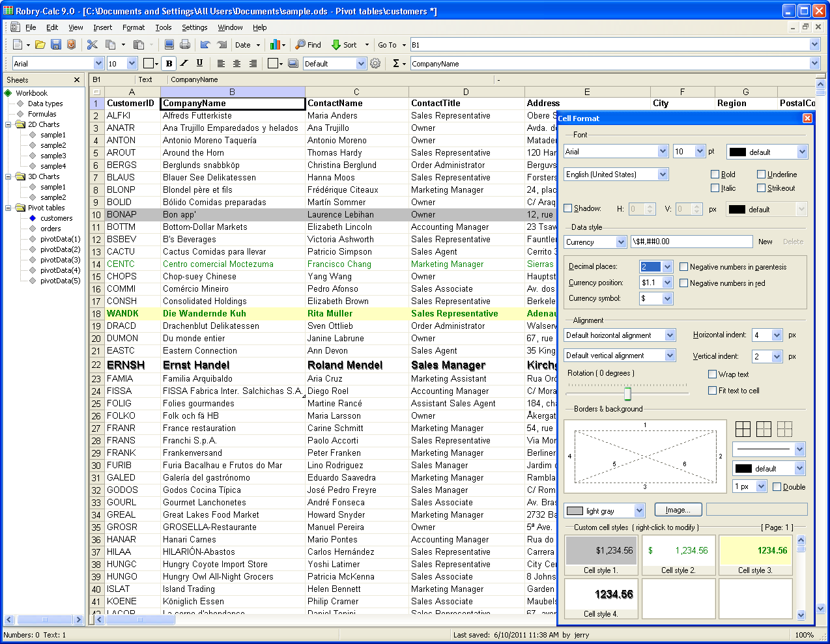
Task: Click the Cut scissors icon
Action: click(x=93, y=45)
